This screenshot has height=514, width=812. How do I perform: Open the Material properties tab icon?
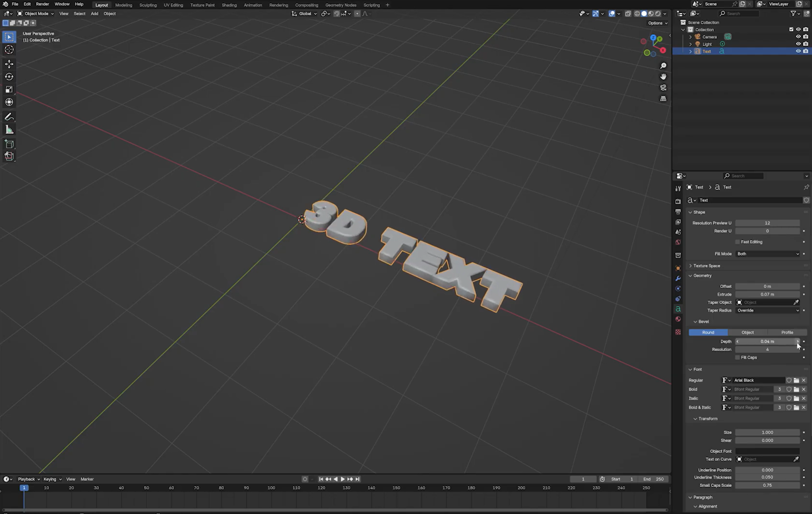click(678, 319)
